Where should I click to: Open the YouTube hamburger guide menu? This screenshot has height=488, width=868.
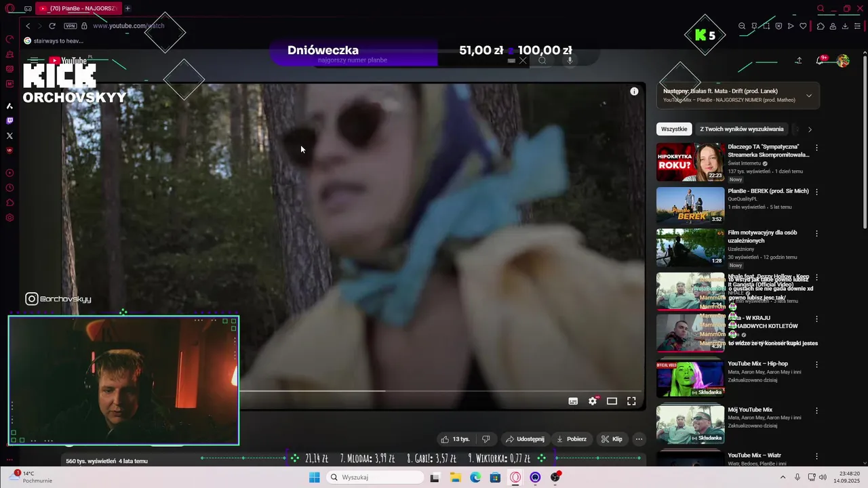coord(35,60)
